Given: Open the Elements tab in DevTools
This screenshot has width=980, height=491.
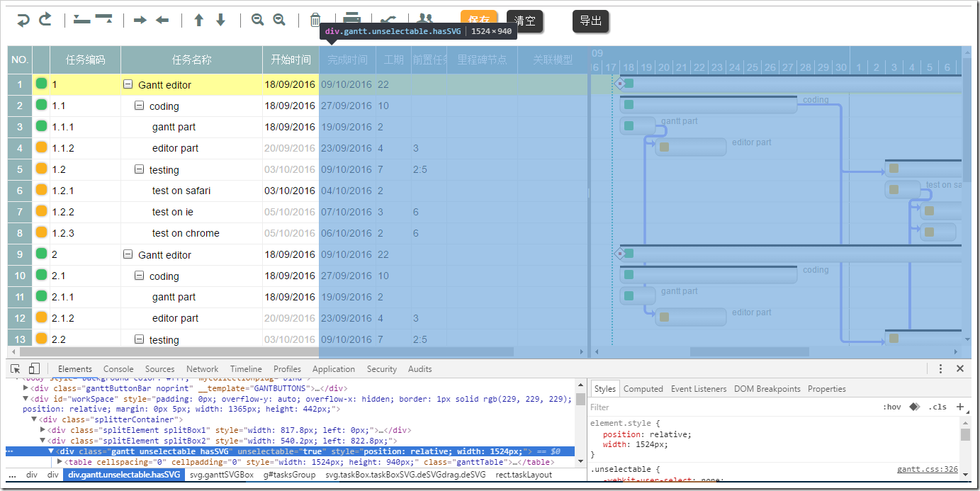Looking at the screenshot, I should tap(75, 368).
